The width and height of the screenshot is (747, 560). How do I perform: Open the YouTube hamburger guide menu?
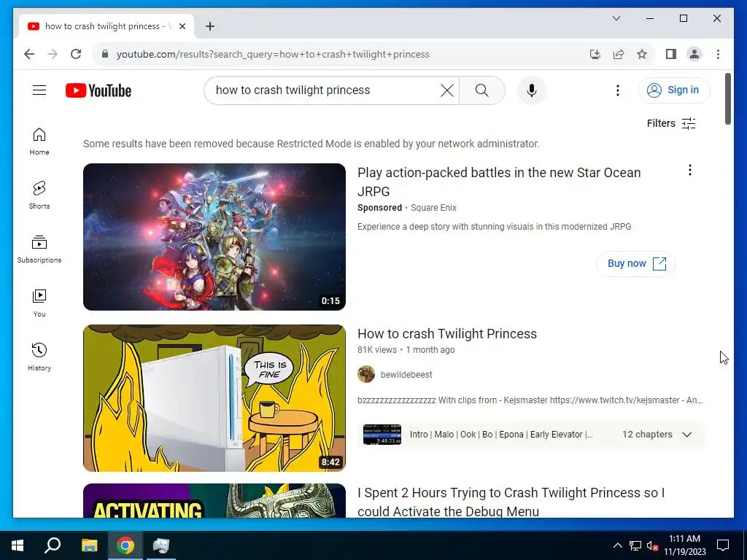pos(39,90)
